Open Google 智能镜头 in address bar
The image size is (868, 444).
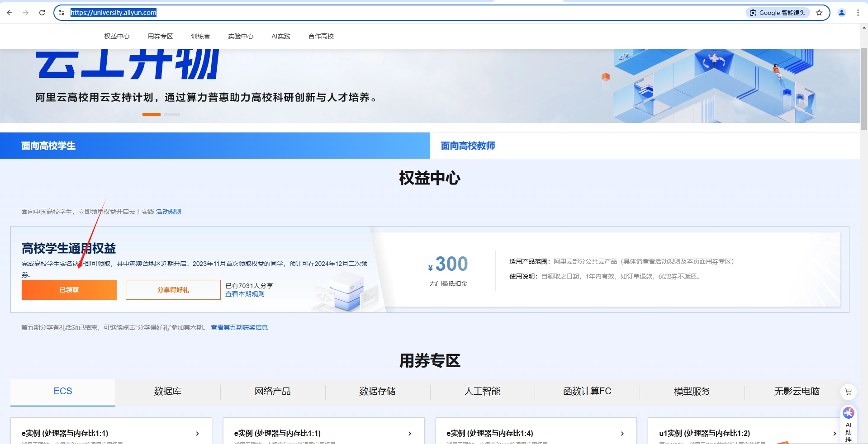(x=778, y=13)
